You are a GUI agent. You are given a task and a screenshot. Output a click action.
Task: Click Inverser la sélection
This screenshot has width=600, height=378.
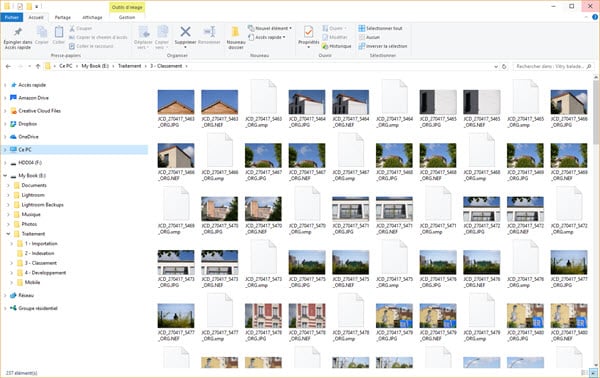coord(383,46)
